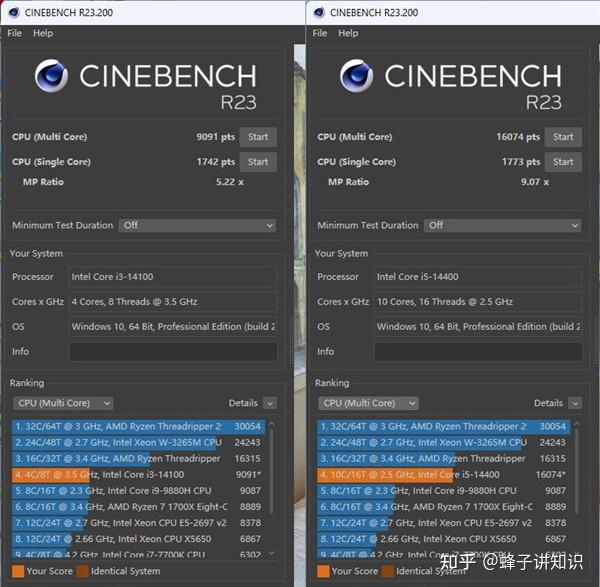Select Xeon W-3265M row in right ranking
Screen dimensions: 600x587
[x=444, y=442]
